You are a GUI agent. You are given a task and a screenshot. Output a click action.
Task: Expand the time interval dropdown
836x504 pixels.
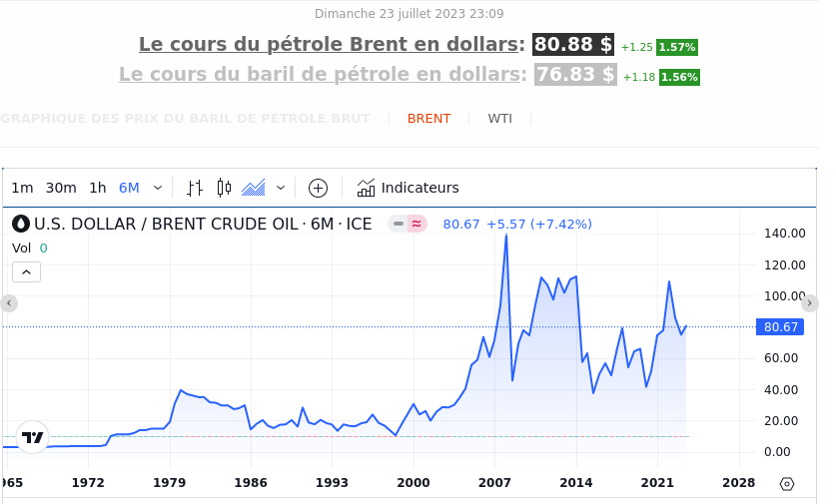click(x=158, y=188)
